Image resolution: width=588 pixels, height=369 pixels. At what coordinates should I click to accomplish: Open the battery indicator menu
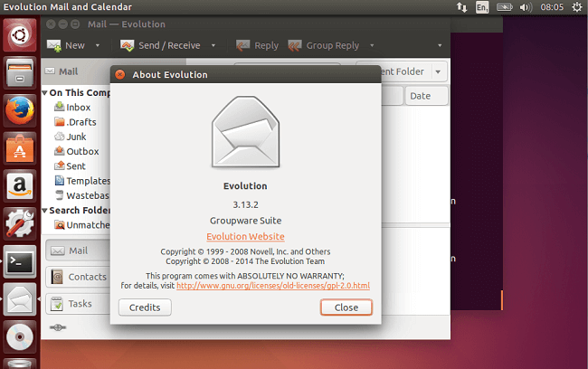505,7
